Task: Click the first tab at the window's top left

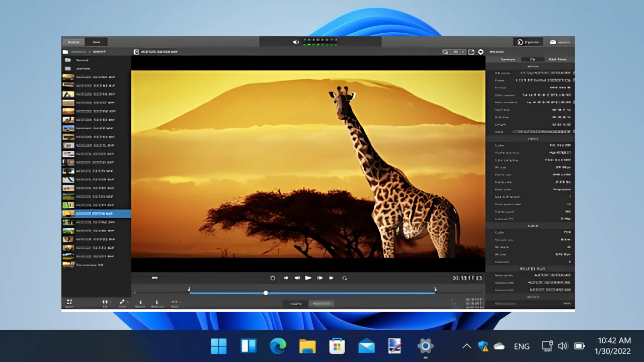Action: click(73, 42)
